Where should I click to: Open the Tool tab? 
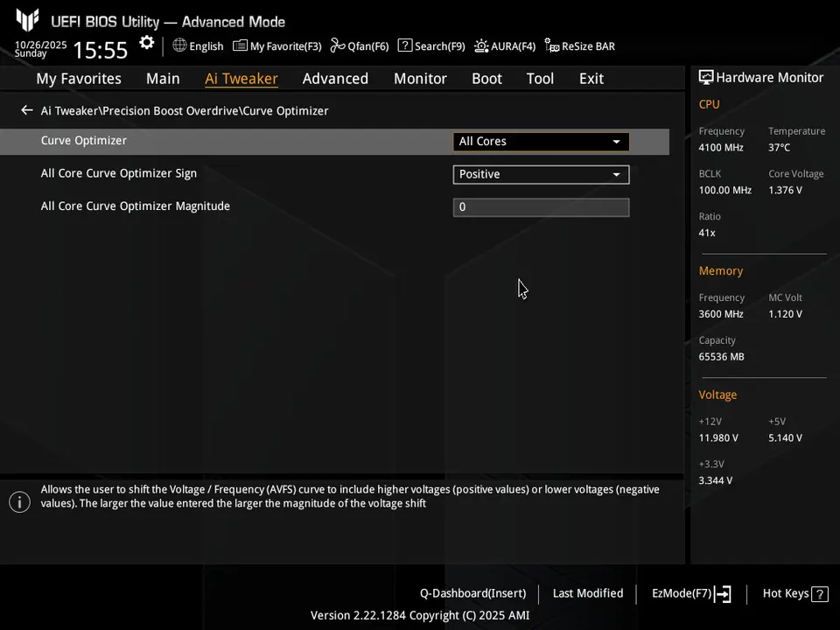click(x=540, y=79)
